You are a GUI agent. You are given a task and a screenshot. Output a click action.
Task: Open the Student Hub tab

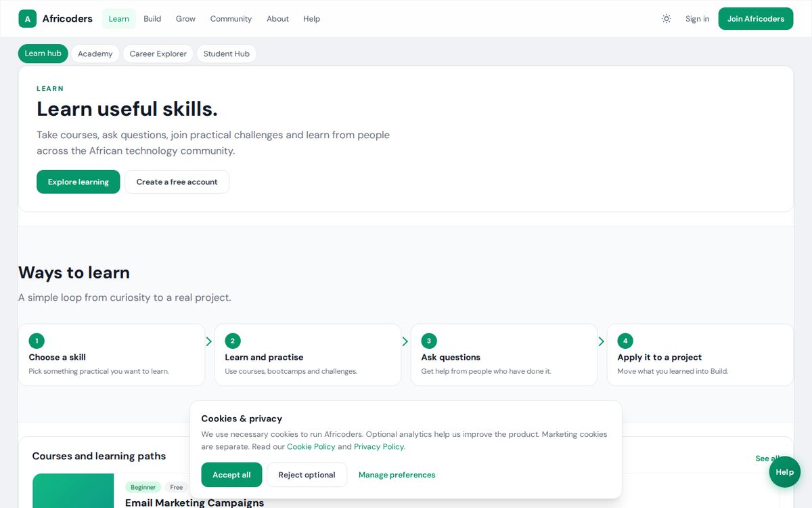coord(227,54)
